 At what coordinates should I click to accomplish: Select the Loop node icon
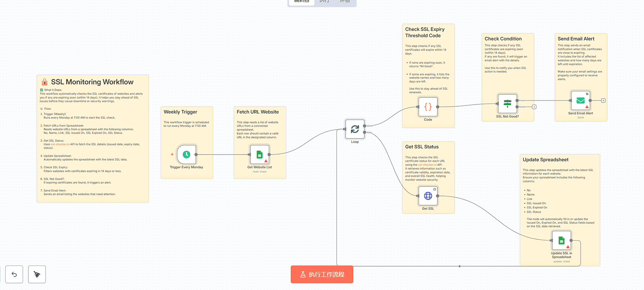click(x=355, y=129)
